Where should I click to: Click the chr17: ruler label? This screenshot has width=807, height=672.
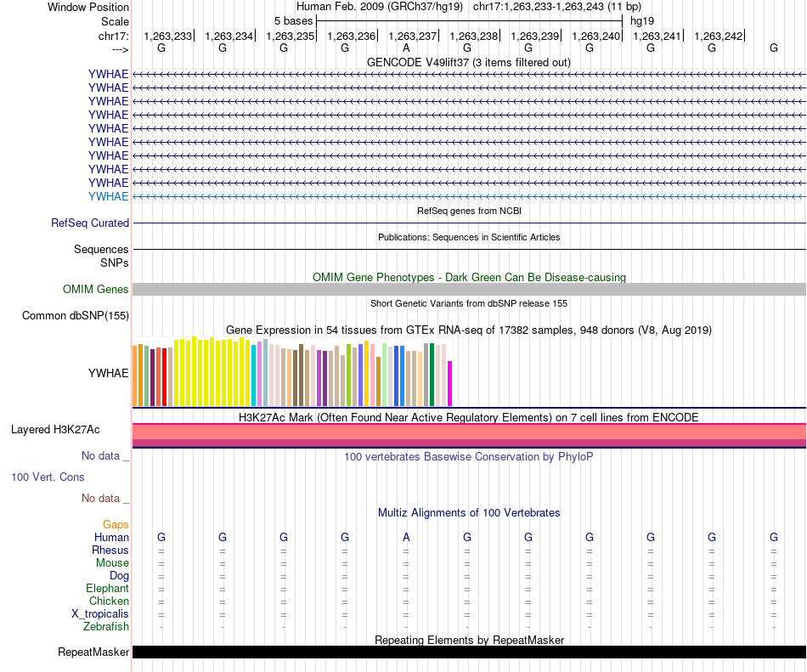(x=113, y=36)
